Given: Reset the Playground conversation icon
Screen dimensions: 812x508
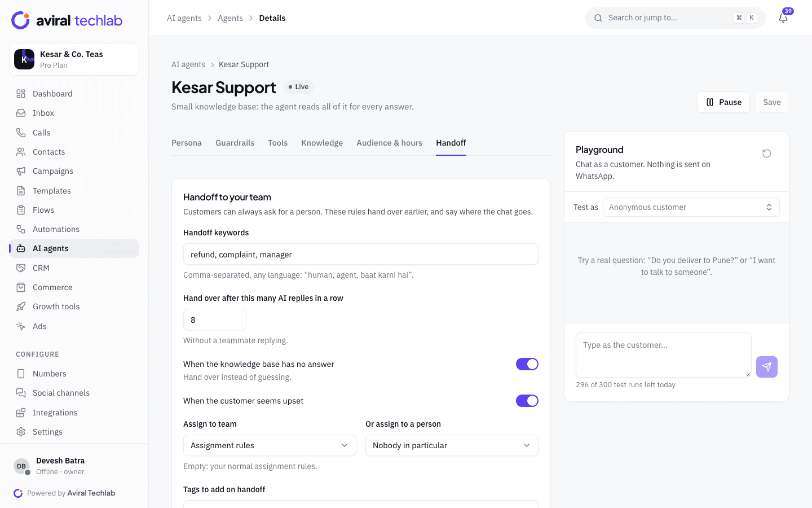Looking at the screenshot, I should 767,154.
